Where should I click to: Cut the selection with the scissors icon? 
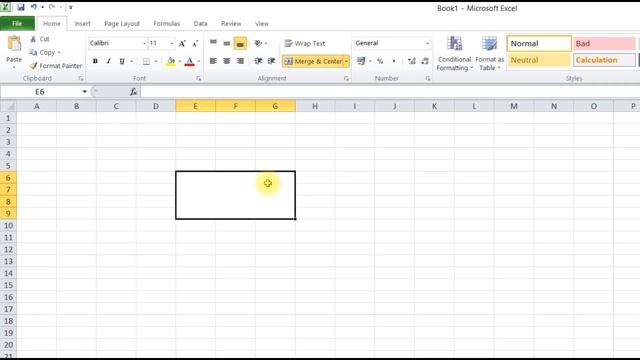tap(33, 39)
